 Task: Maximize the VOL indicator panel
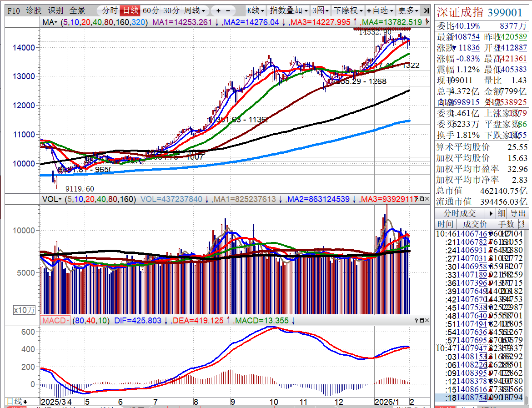pos(422,199)
